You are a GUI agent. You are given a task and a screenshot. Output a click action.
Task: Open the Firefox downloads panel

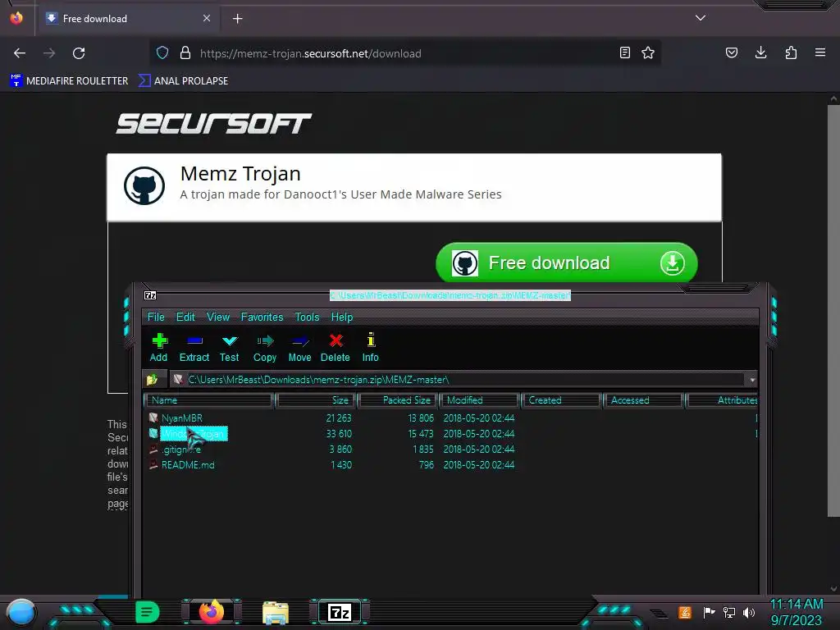tap(760, 53)
